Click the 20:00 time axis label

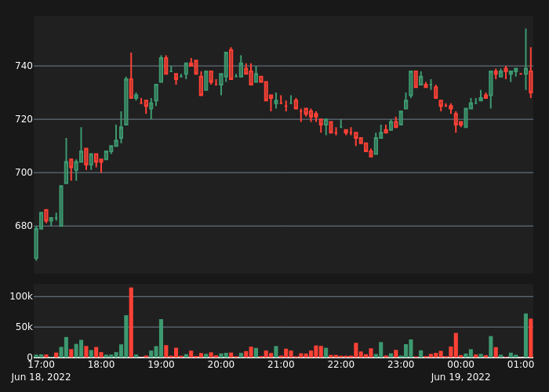click(221, 365)
